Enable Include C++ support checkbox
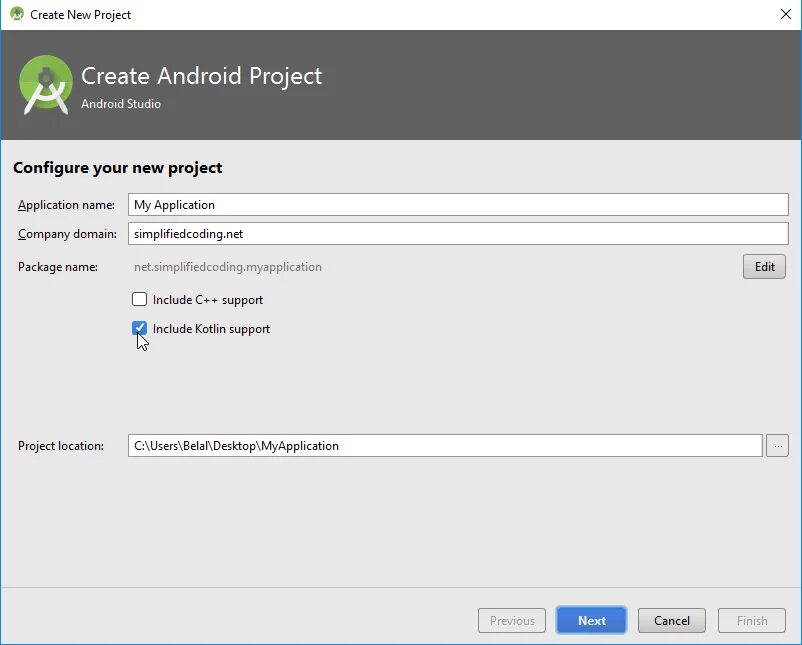Image resolution: width=802 pixels, height=645 pixels. pyautogui.click(x=139, y=299)
